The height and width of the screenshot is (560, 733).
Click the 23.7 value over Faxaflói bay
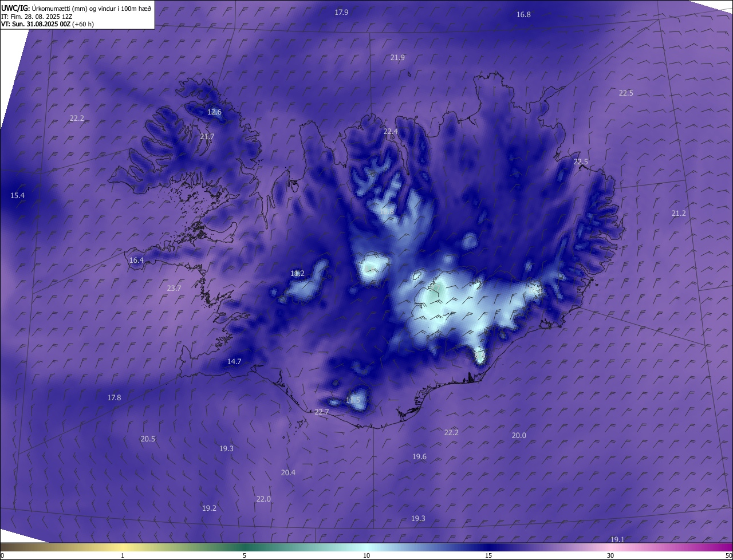coord(174,289)
